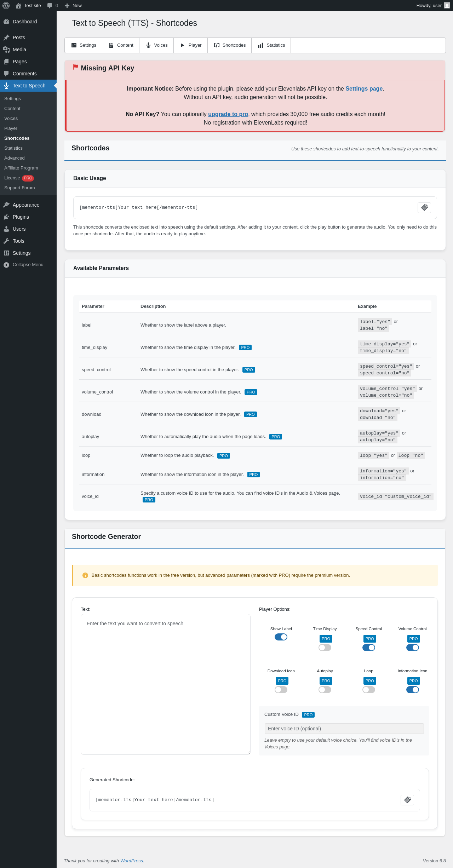Click the bar chart icon on Statistics tab

pyautogui.click(x=260, y=45)
